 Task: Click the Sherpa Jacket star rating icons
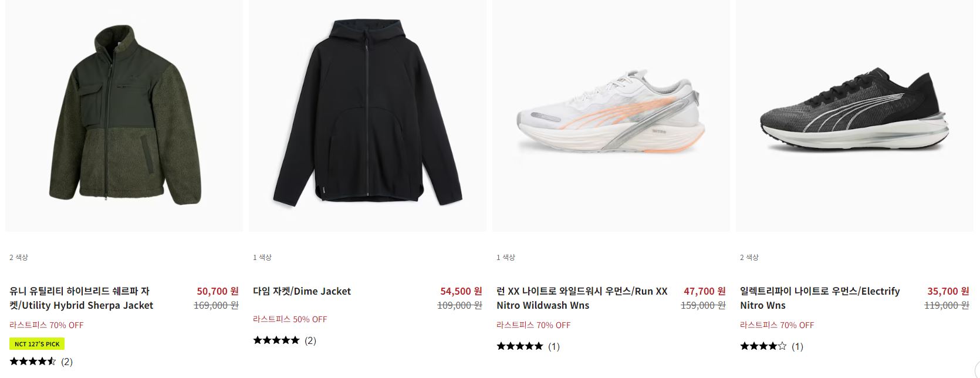33,362
